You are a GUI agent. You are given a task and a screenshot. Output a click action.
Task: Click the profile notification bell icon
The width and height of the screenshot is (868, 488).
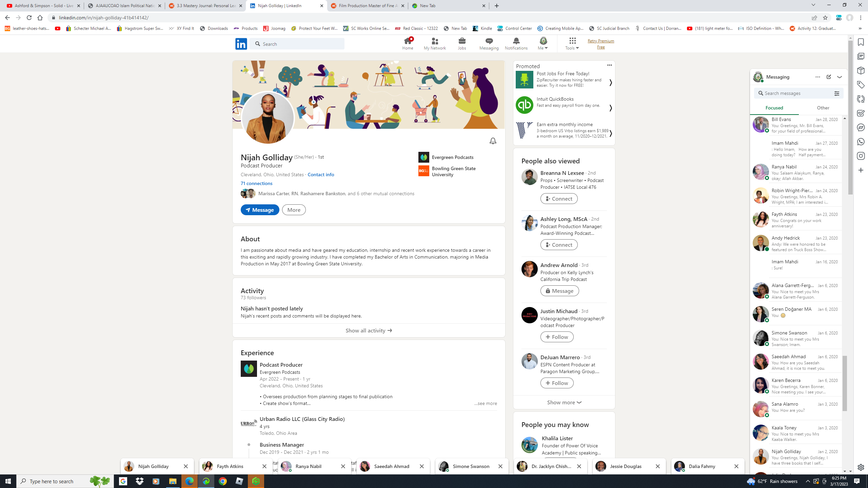click(x=493, y=141)
